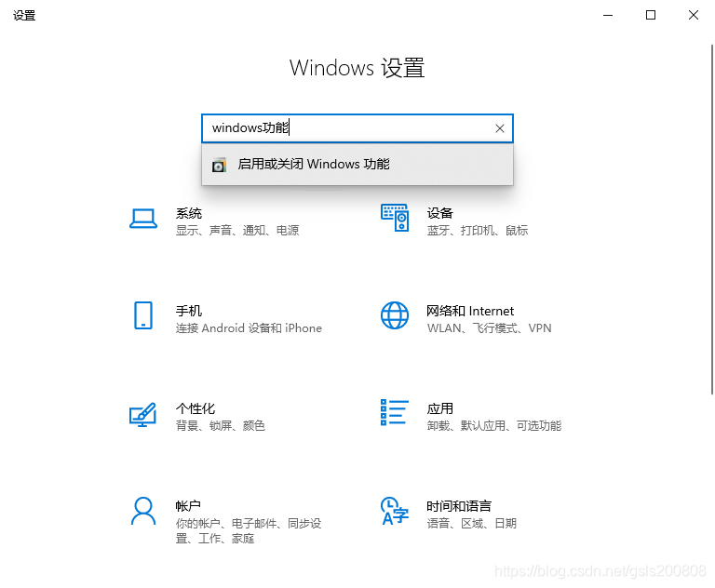Click the 显示、声音、通知、电源 description

tap(237, 231)
